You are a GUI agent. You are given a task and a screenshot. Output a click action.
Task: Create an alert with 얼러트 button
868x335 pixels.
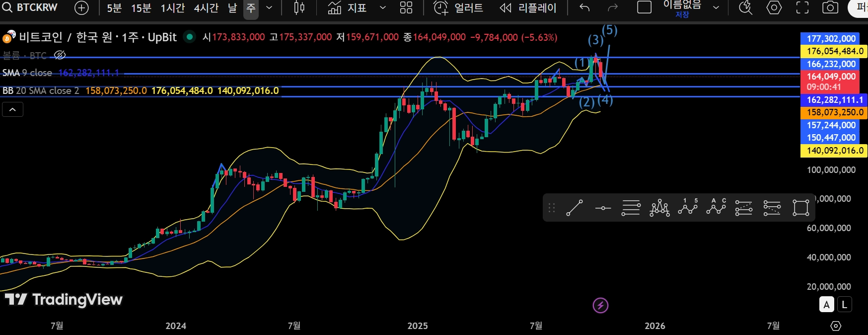tap(458, 8)
